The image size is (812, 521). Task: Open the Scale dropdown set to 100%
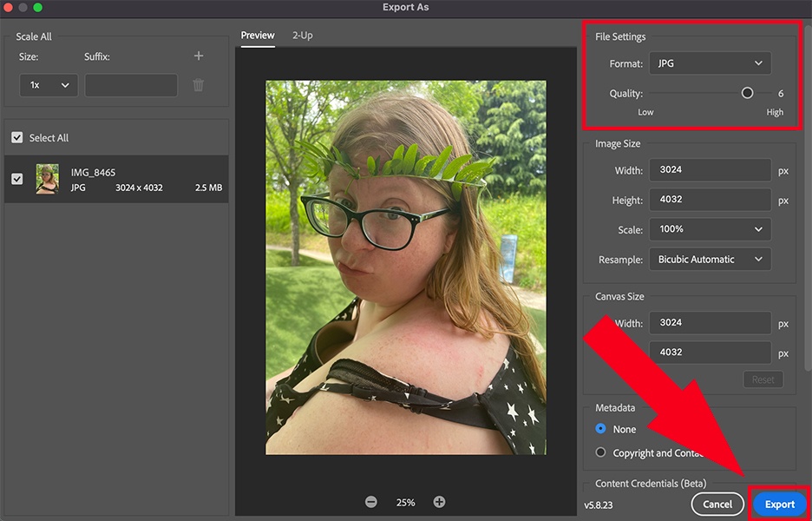[x=710, y=229]
